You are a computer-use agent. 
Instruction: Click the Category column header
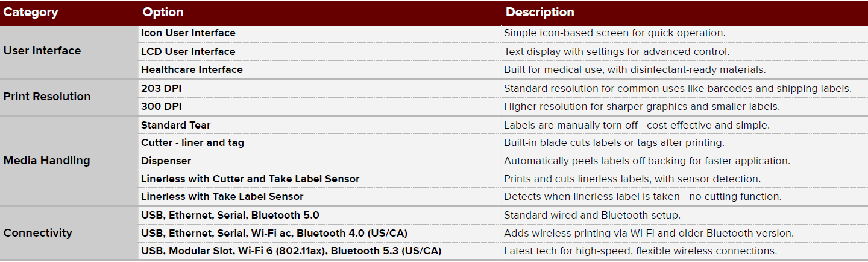[x=31, y=12]
